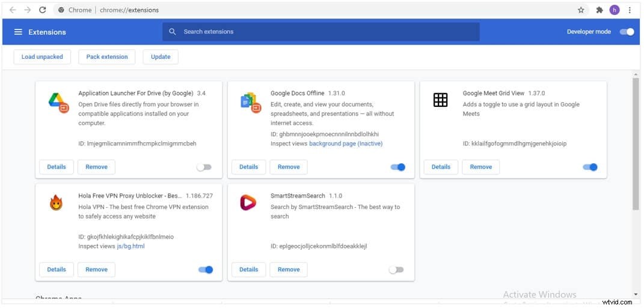This screenshot has height=308, width=644.
Task: Enable SmartStreamSearch extension toggle
Action: [396, 270]
